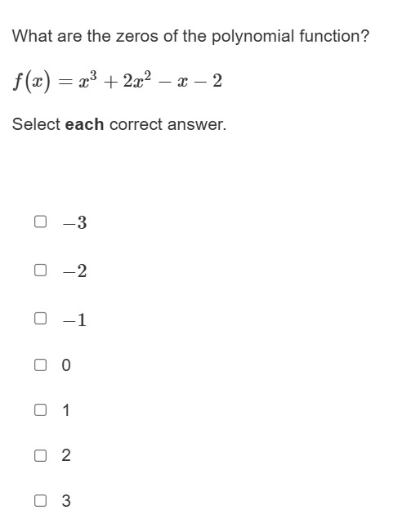Check the box for answer −3

tap(40, 221)
